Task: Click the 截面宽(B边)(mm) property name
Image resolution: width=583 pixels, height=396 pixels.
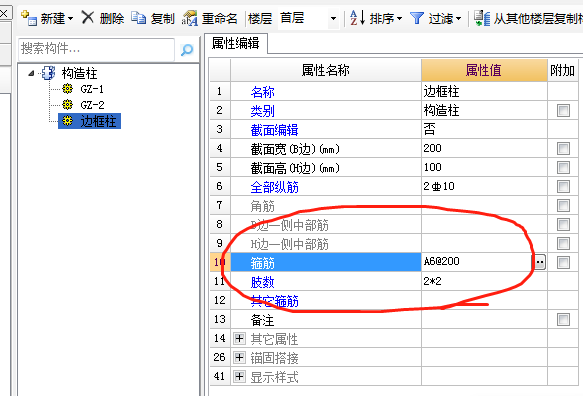Action: click(295, 149)
